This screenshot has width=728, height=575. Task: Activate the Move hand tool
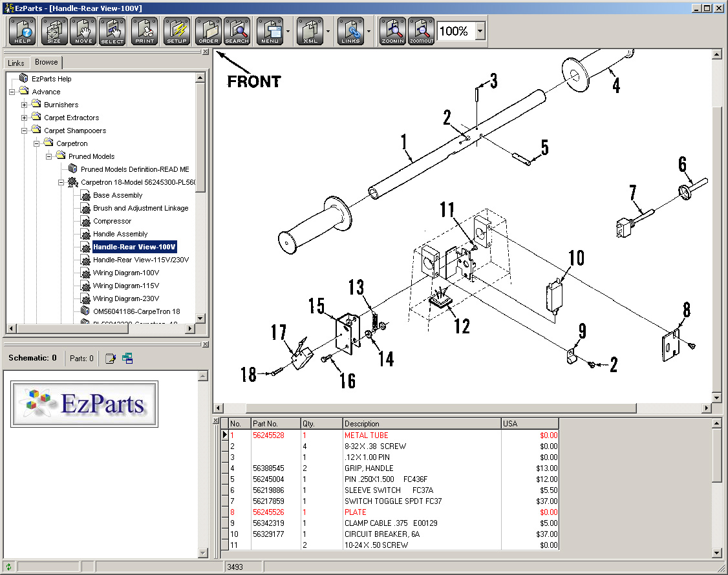[x=83, y=31]
